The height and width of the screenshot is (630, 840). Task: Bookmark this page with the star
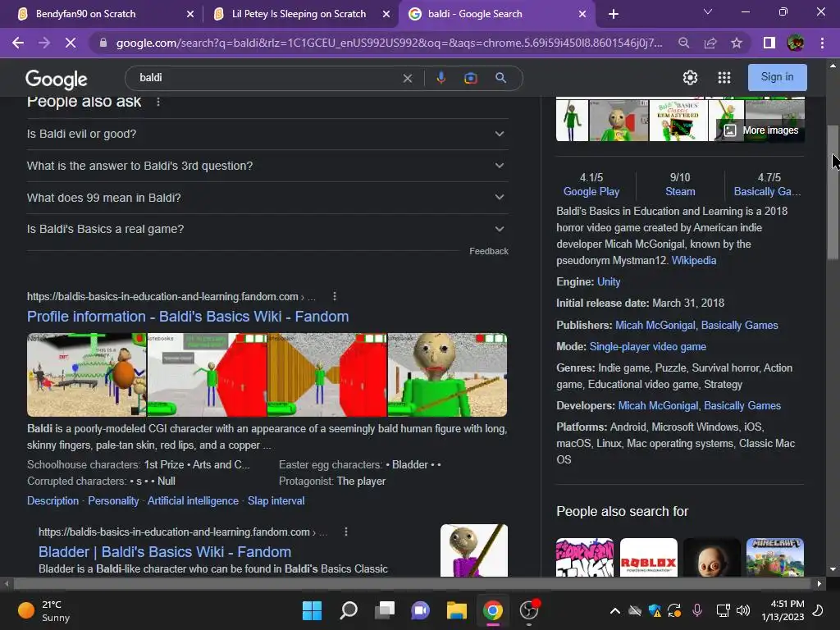737,43
